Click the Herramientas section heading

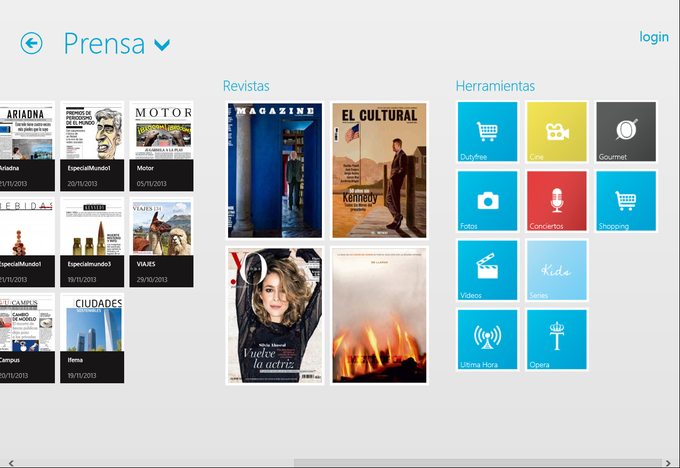coord(495,86)
